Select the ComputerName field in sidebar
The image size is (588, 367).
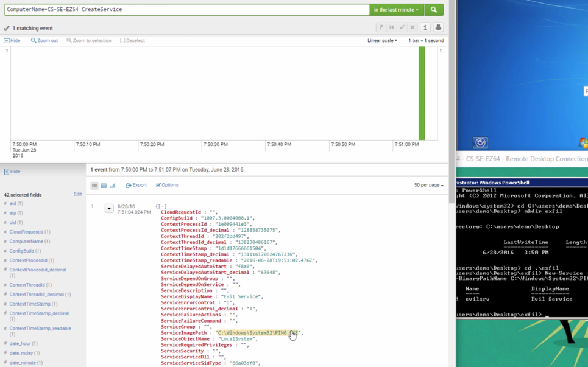(x=26, y=241)
